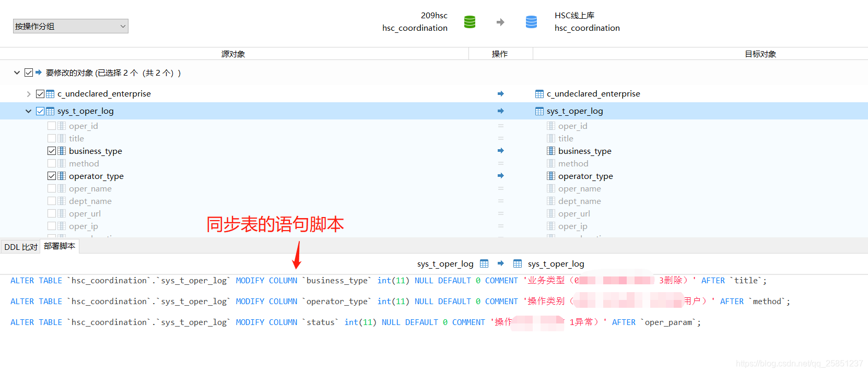Click the source oper_name column icon

pyautogui.click(x=62, y=188)
